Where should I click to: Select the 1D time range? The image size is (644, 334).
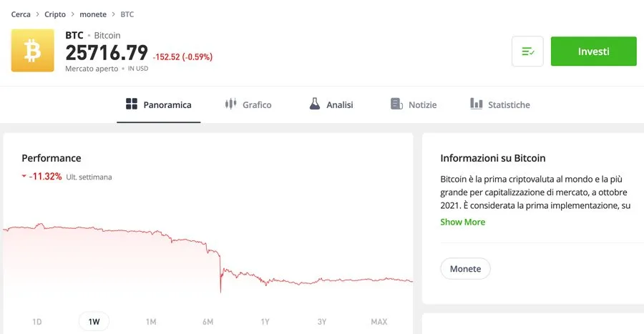click(x=37, y=322)
